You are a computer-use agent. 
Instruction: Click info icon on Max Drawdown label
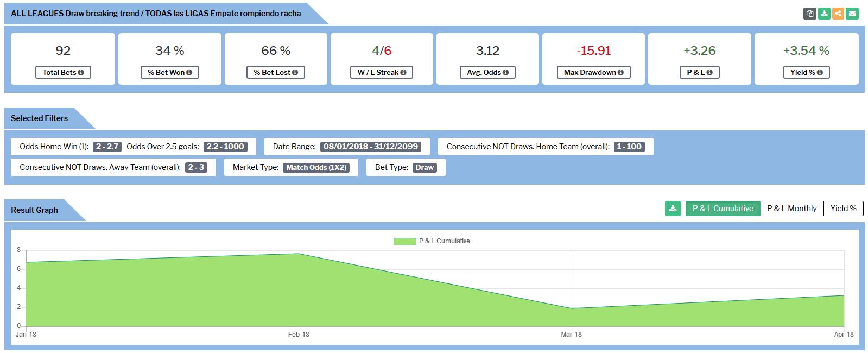(x=620, y=72)
